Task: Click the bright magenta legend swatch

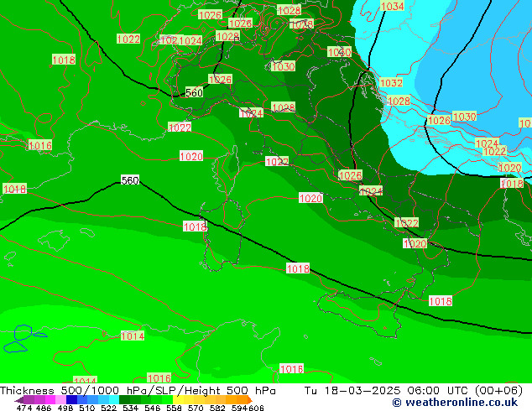Action: [x=50, y=399]
